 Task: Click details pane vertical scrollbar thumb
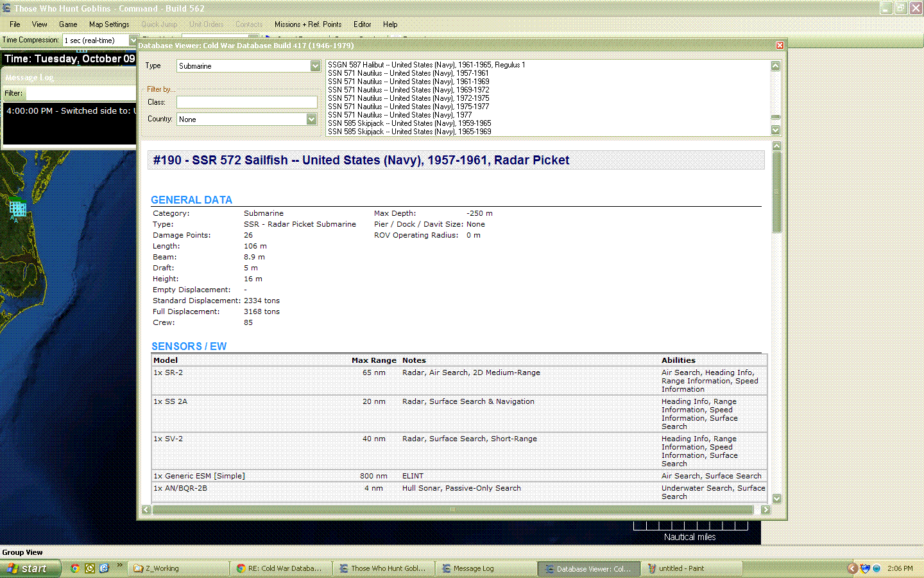click(x=777, y=192)
